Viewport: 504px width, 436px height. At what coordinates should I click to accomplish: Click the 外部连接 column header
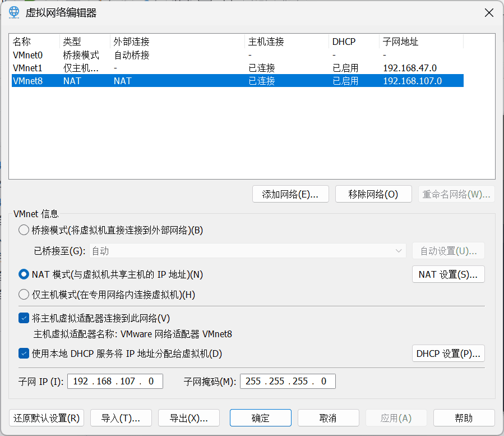coord(177,42)
